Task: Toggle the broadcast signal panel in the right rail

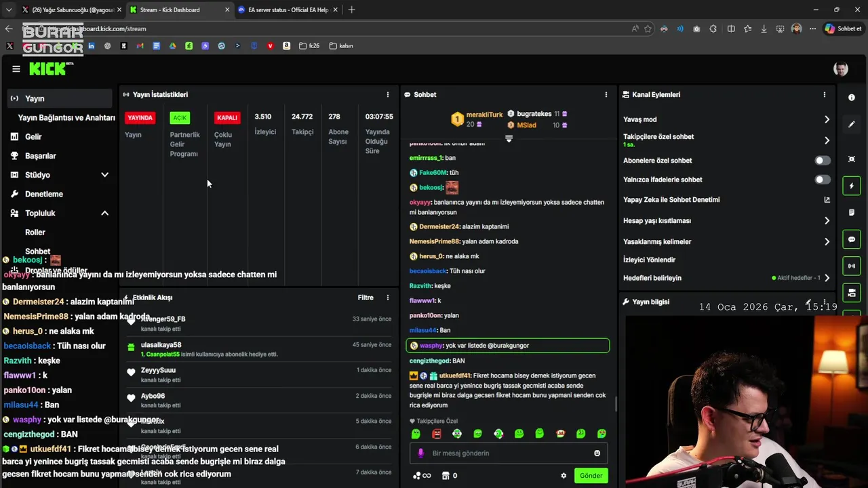Action: (852, 266)
